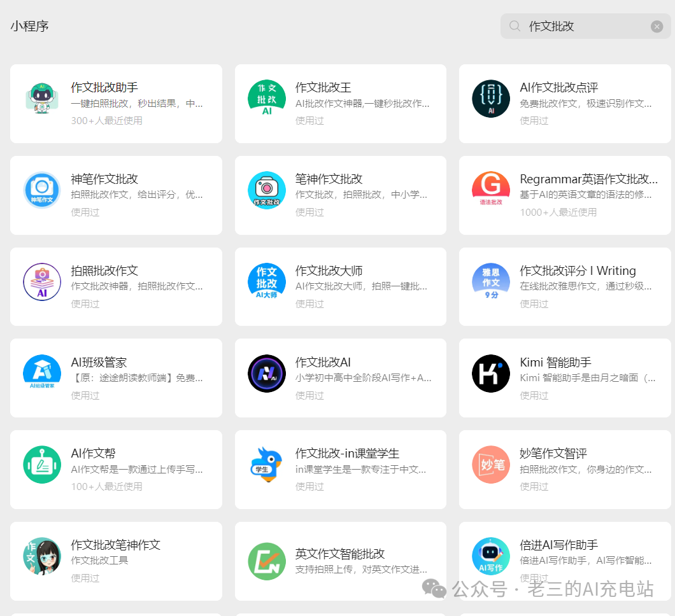Click the dark 作文批改AI icon
The width and height of the screenshot is (675, 616).
click(x=267, y=374)
